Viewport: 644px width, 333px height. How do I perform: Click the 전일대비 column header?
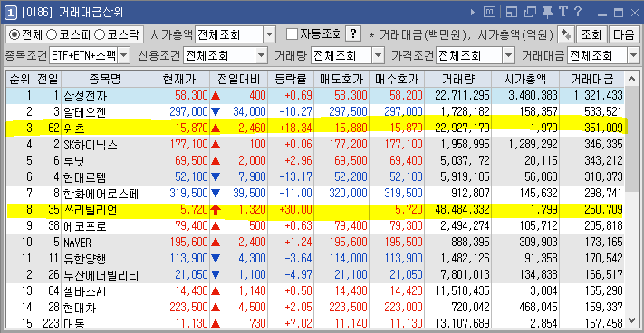pyautogui.click(x=238, y=79)
